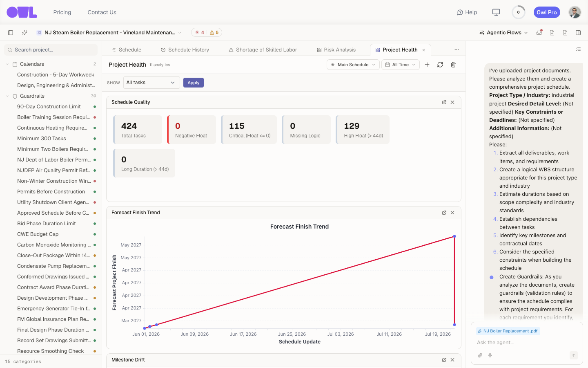Expand the Schedule Quality card
This screenshot has width=588, height=368.
[x=444, y=102]
